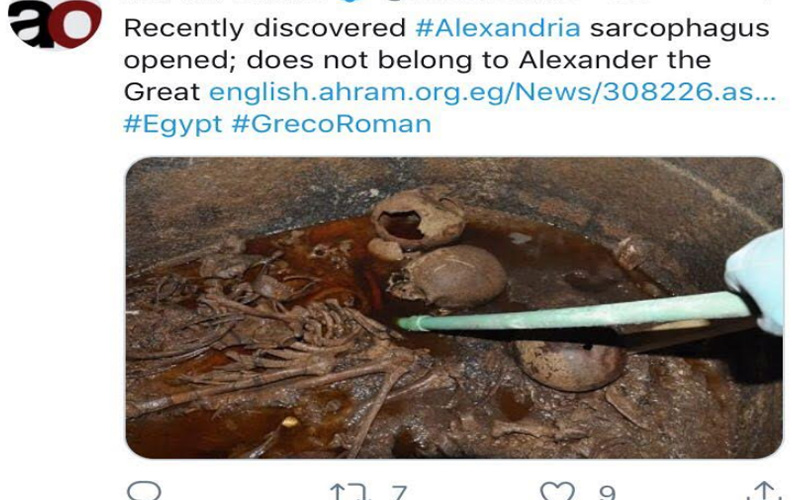Viewport: 800px width, 500px height.
Task: Click 'Recently discovered' tweet text
Action: click(x=264, y=28)
